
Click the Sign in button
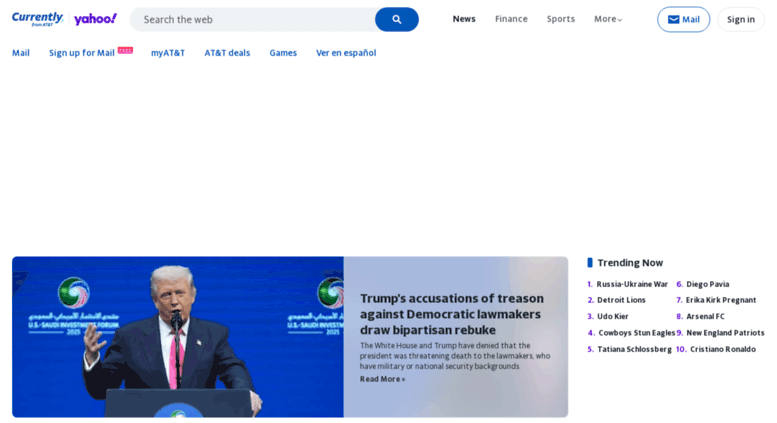741,19
